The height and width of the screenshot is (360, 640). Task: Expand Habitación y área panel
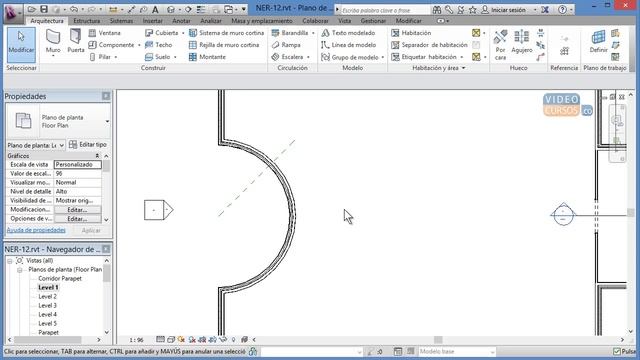pyautogui.click(x=439, y=68)
